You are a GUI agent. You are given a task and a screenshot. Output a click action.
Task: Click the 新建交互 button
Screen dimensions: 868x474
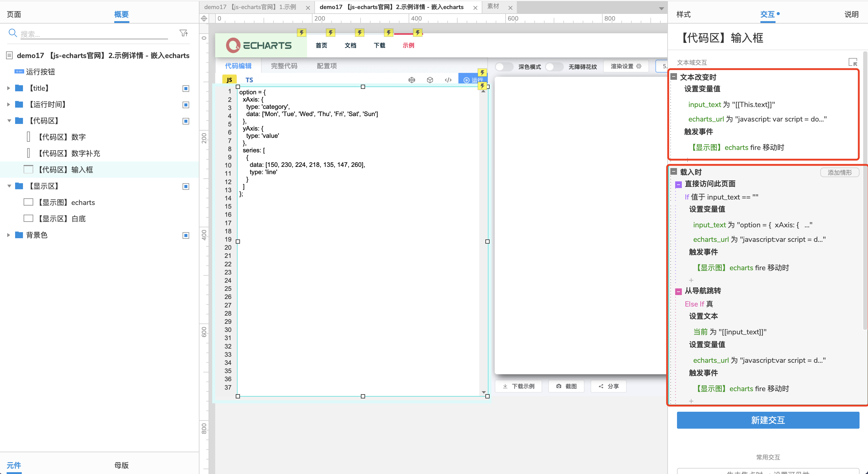pyautogui.click(x=768, y=420)
